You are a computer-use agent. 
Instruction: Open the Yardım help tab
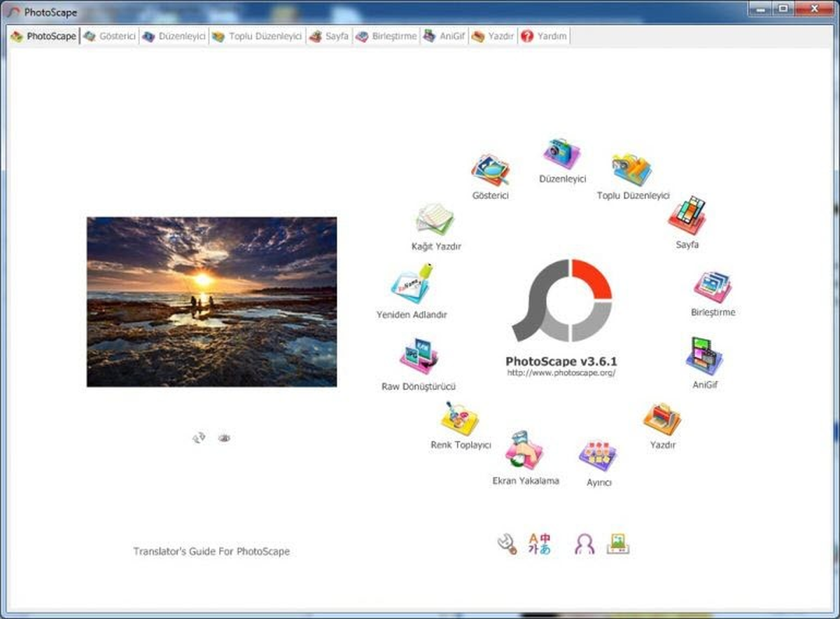pyautogui.click(x=544, y=36)
